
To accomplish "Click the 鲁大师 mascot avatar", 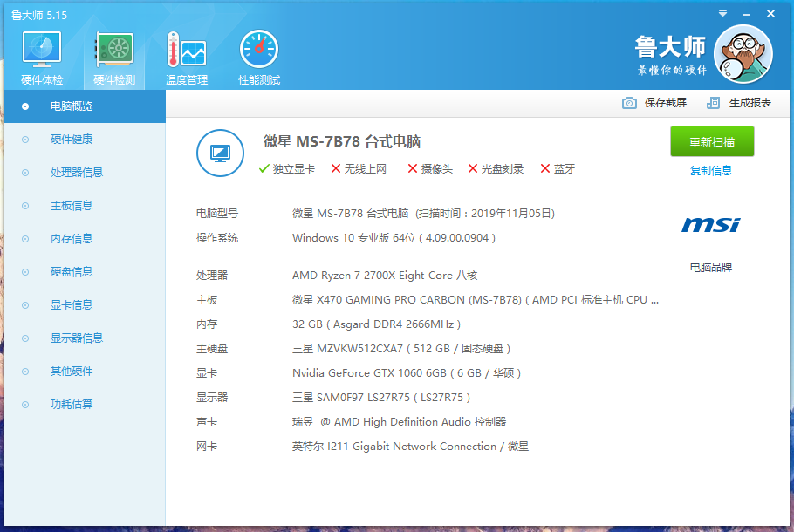I will [743, 54].
